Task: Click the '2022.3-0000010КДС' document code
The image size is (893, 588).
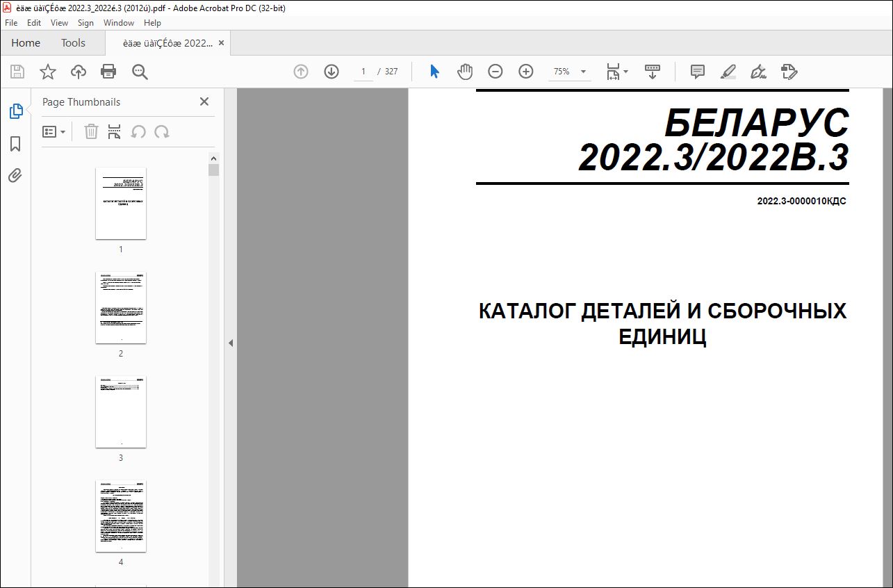Action: 801,202
